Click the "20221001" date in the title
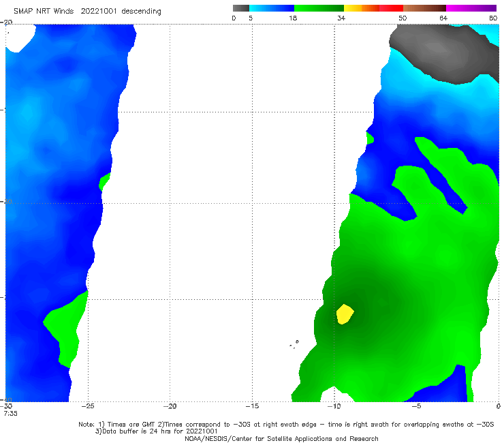This screenshot has height=443, width=504. pyautogui.click(x=99, y=12)
